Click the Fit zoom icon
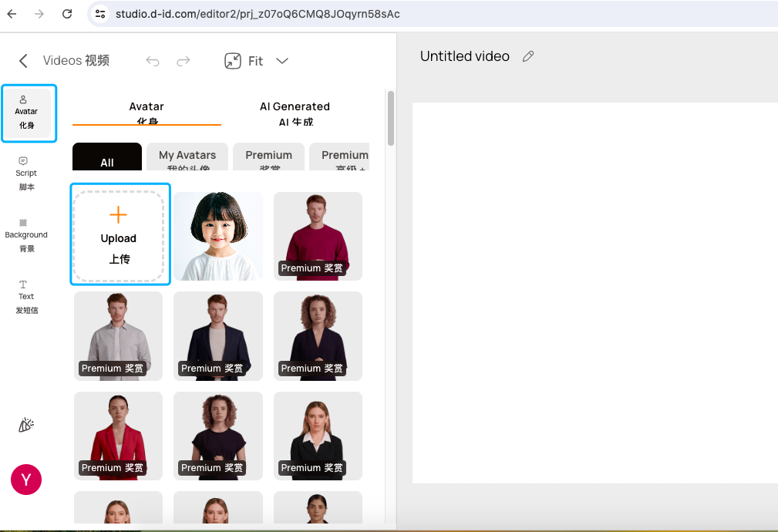The height and width of the screenshot is (532, 778). click(x=233, y=61)
